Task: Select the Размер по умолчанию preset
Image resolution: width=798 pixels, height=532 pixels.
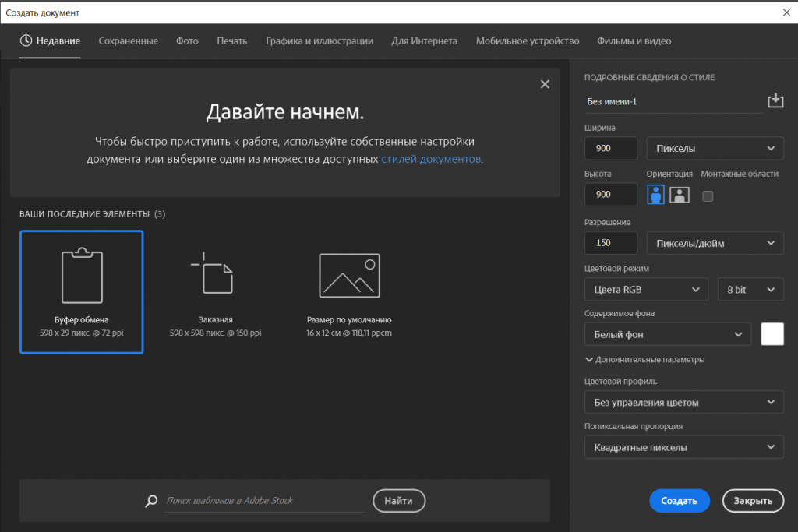Action: tap(349, 292)
